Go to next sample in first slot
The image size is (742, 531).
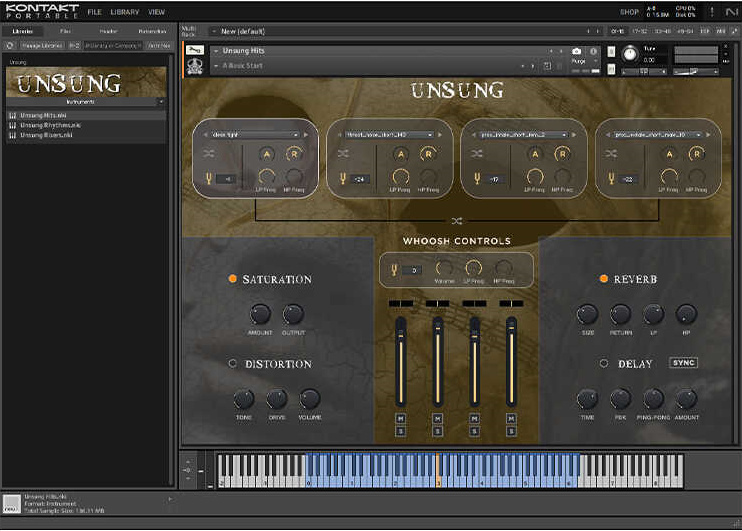[x=306, y=135]
